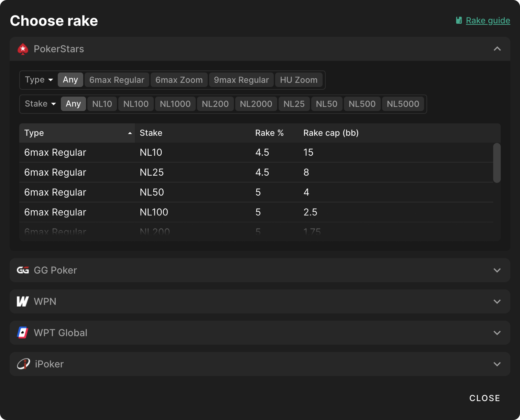The width and height of the screenshot is (520, 420).
Task: Select Any in the Stake filter
Action: tap(73, 104)
